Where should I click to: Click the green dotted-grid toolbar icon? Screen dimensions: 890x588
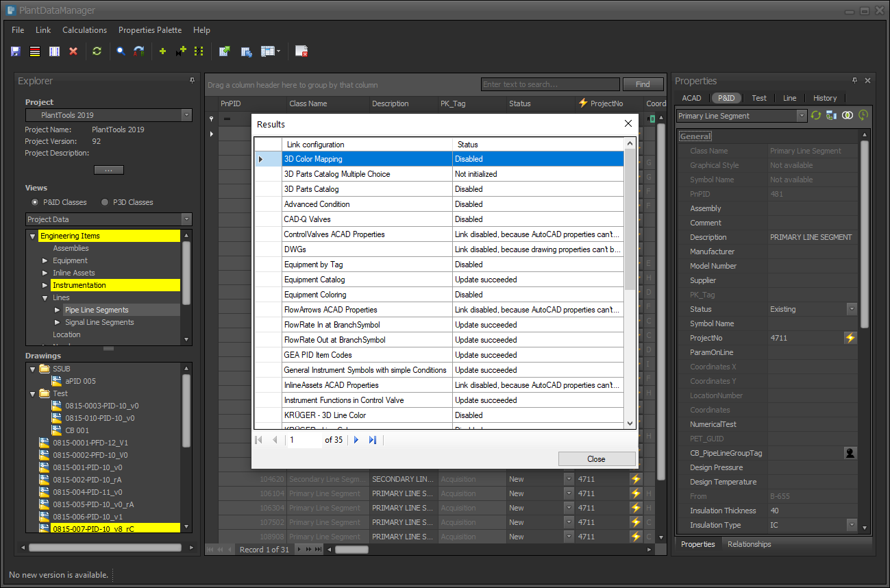click(199, 51)
